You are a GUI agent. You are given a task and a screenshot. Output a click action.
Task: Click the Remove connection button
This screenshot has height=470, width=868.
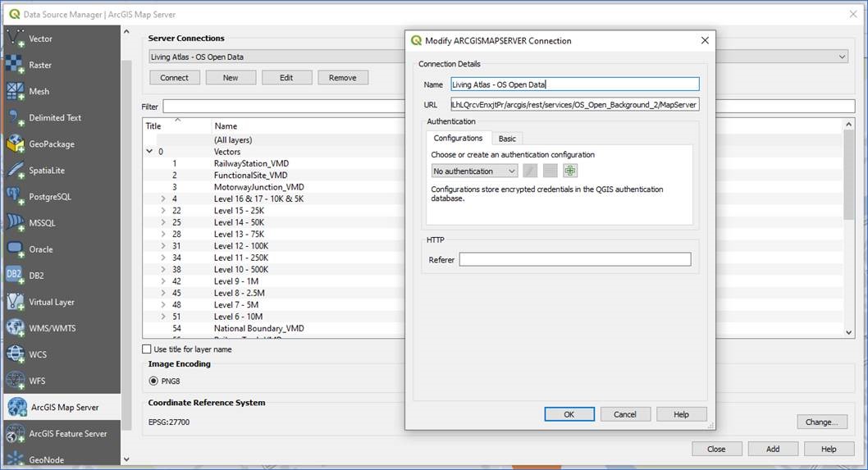(343, 77)
